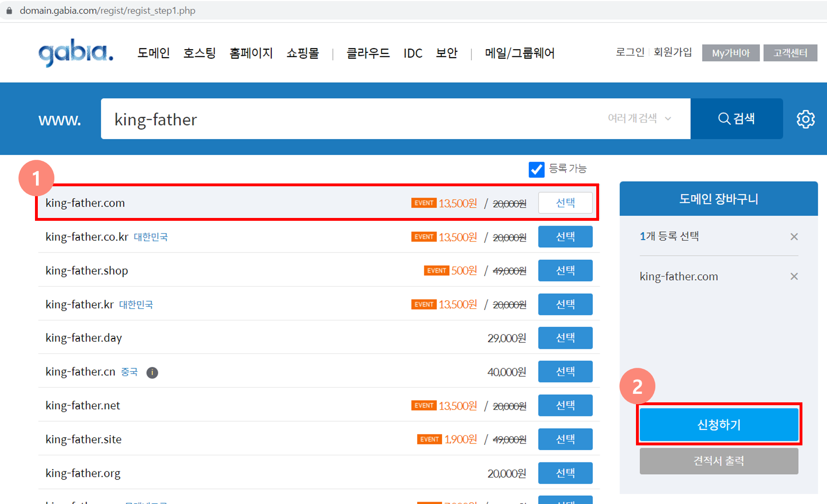
Task: Click the My가비아 button
Action: click(x=730, y=52)
